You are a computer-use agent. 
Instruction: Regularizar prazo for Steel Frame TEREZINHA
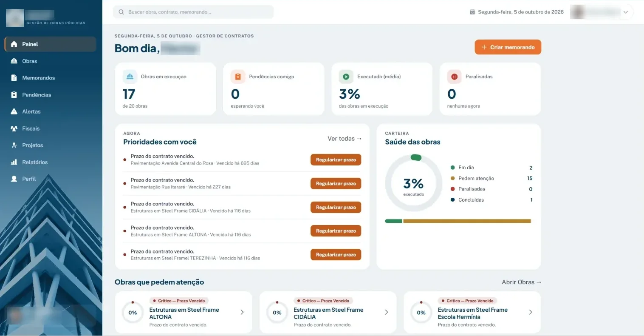point(336,255)
